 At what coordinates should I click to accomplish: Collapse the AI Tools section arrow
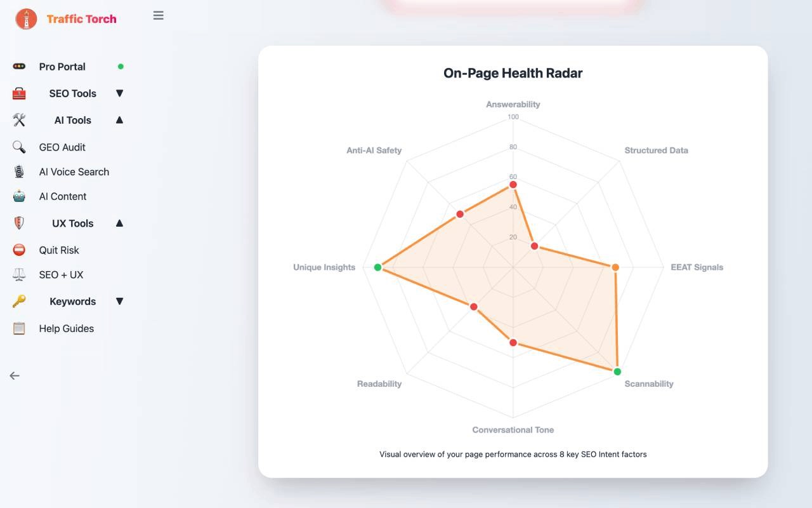(x=119, y=120)
